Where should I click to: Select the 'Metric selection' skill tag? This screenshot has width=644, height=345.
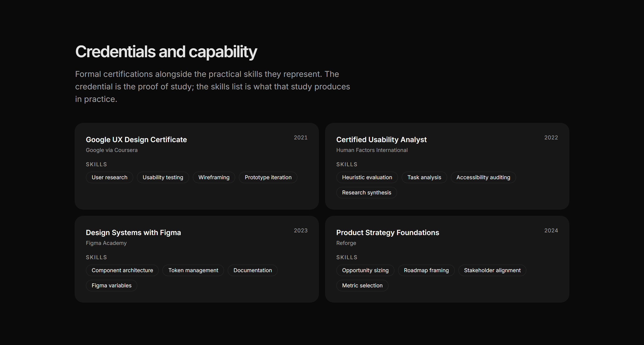coord(362,286)
